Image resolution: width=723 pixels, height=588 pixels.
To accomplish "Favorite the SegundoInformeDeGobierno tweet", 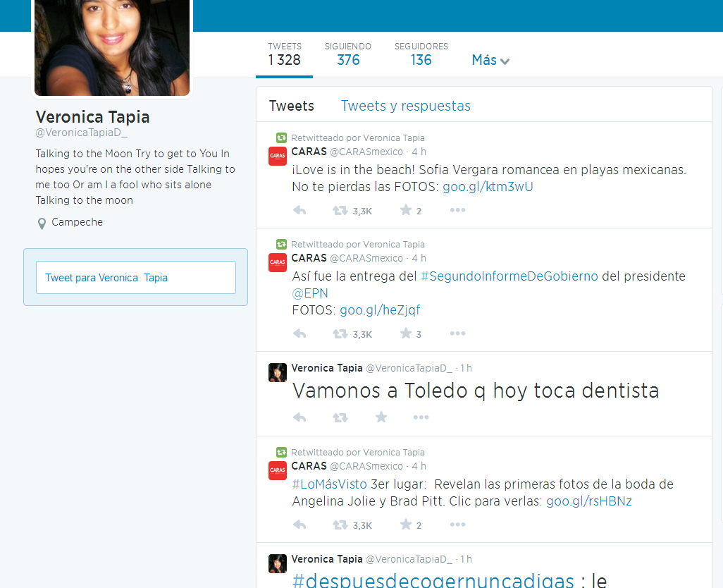I will (x=406, y=333).
